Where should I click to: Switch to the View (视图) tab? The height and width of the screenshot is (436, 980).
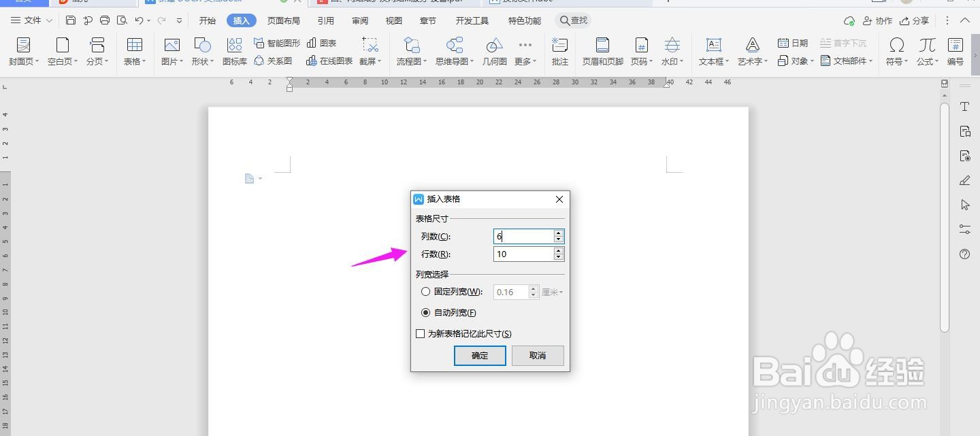[394, 20]
